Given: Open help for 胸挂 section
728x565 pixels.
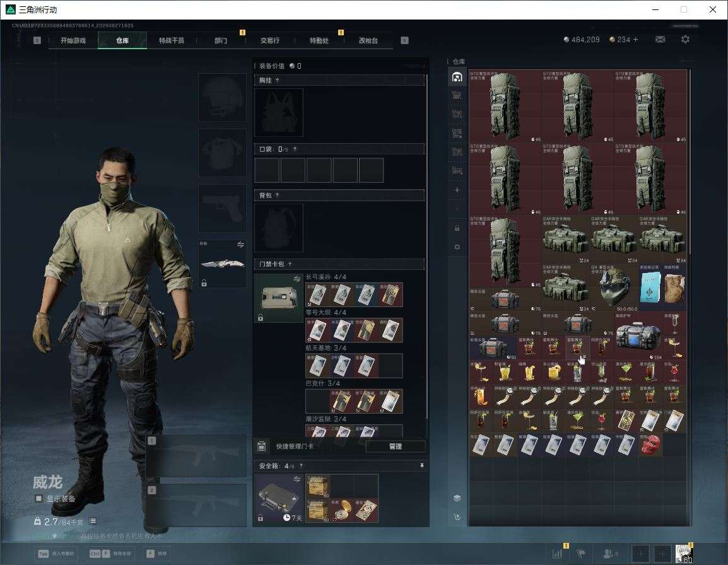Looking at the screenshot, I should click(277, 80).
